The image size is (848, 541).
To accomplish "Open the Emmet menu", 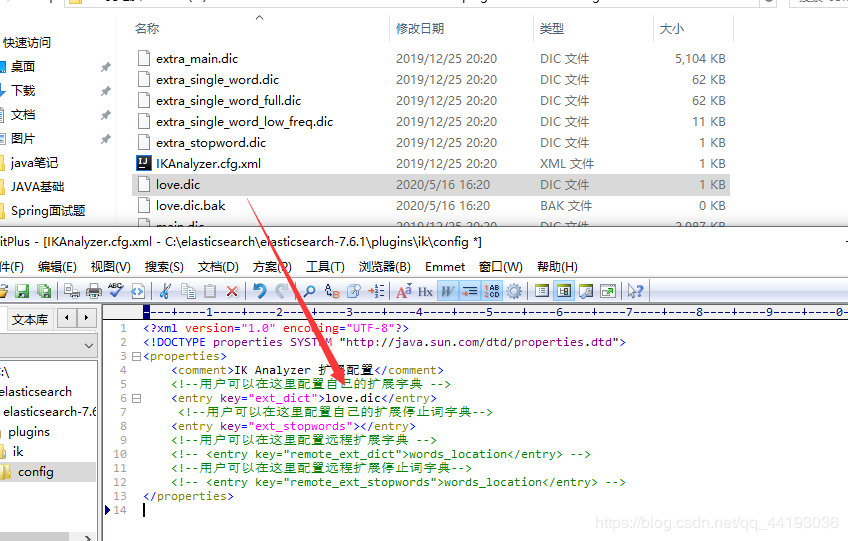I will [x=445, y=267].
